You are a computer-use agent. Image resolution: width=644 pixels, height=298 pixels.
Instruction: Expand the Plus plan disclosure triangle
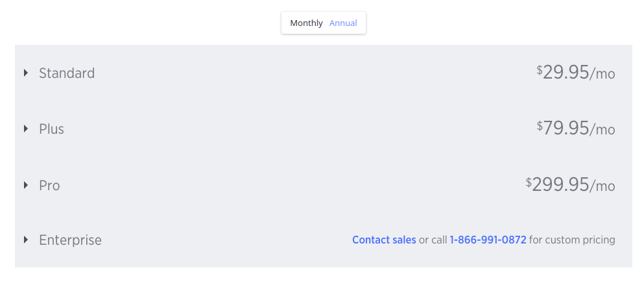(x=26, y=129)
